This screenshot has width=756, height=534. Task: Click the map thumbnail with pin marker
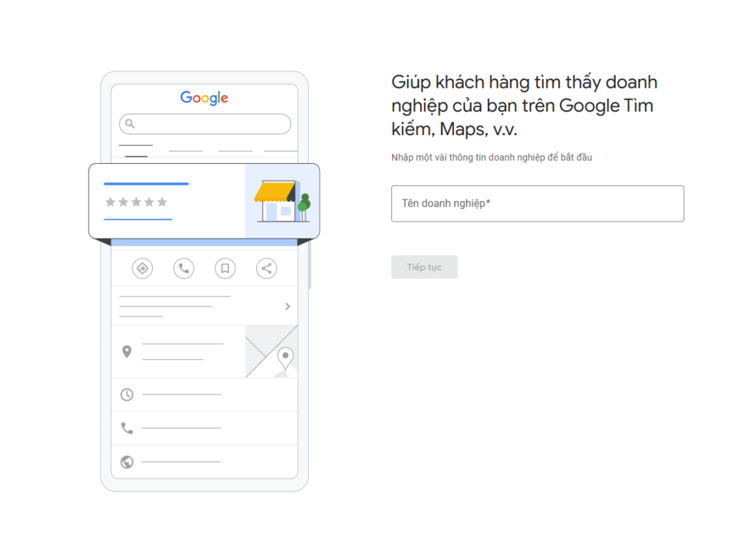272,351
